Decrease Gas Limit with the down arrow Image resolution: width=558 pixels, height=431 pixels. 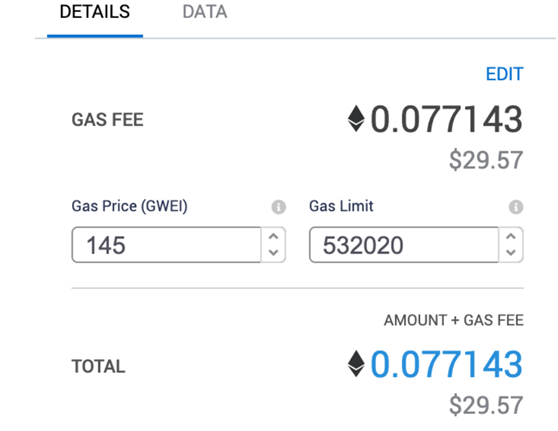click(511, 253)
